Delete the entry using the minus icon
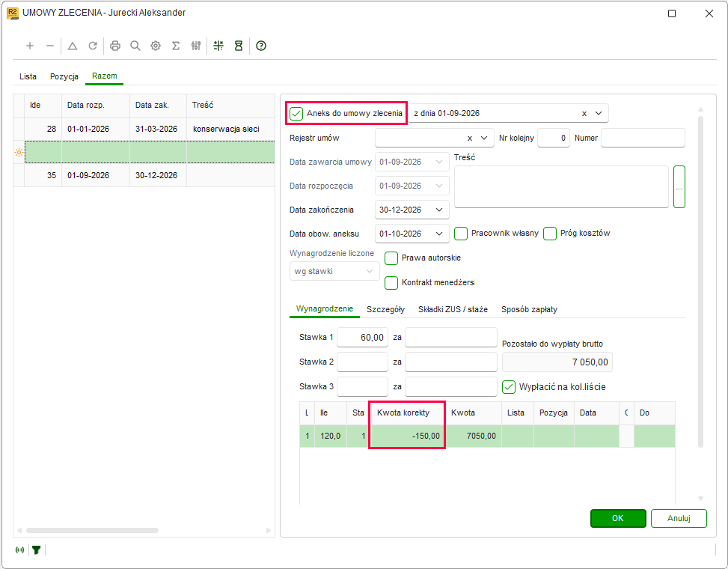Screen dimensions: 728x569 [x=50, y=46]
